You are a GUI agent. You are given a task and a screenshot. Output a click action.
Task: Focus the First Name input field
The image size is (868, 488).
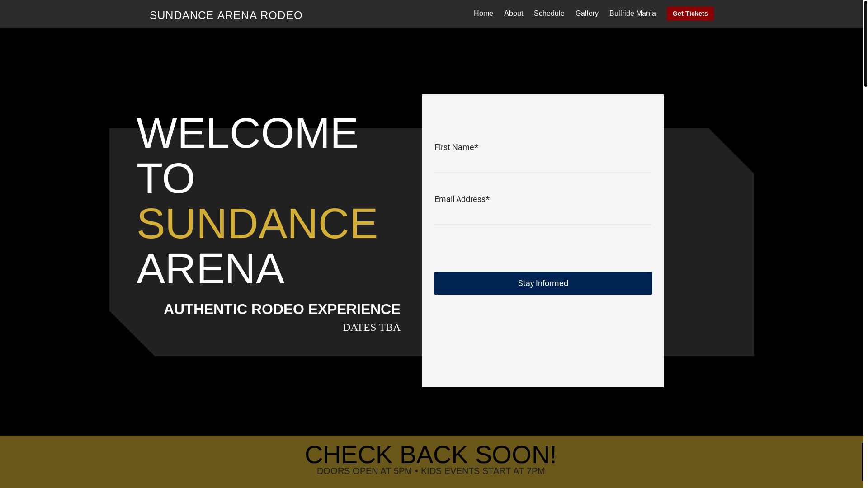tap(543, 164)
